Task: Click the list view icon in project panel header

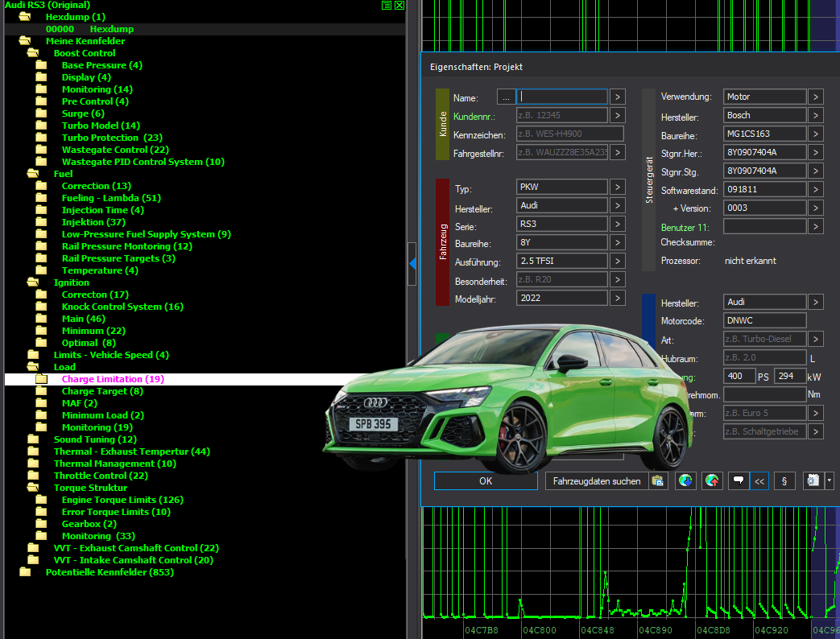Action: [387, 6]
